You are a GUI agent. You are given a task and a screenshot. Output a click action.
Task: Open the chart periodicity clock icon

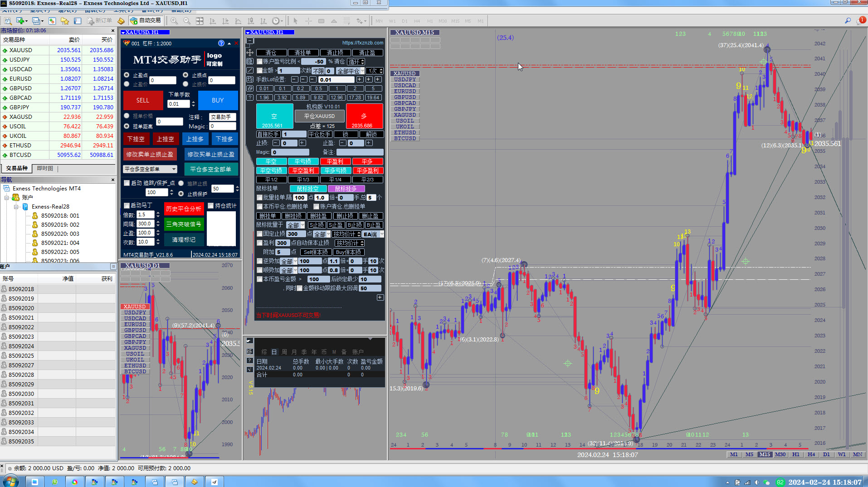(x=276, y=21)
